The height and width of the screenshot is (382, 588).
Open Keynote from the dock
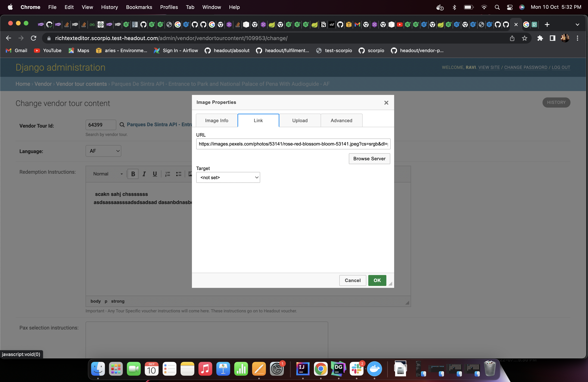[223, 369]
